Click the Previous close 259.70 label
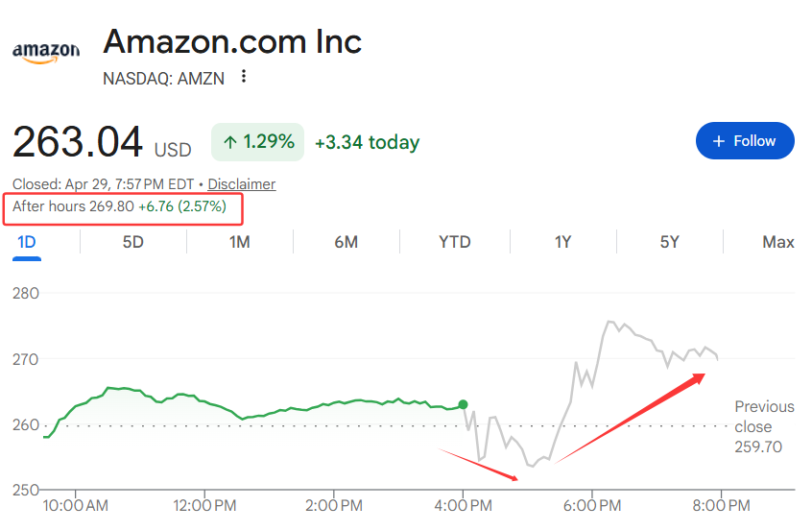 coord(765,426)
